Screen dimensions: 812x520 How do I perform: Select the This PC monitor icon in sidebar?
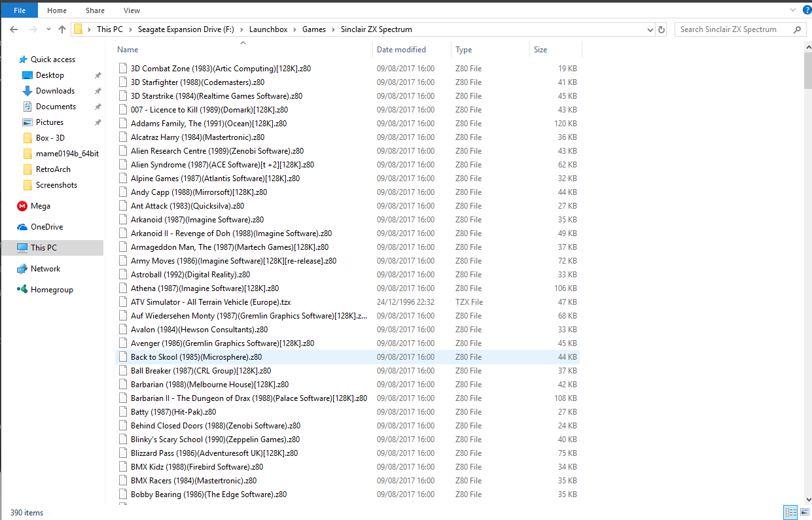tap(22, 248)
